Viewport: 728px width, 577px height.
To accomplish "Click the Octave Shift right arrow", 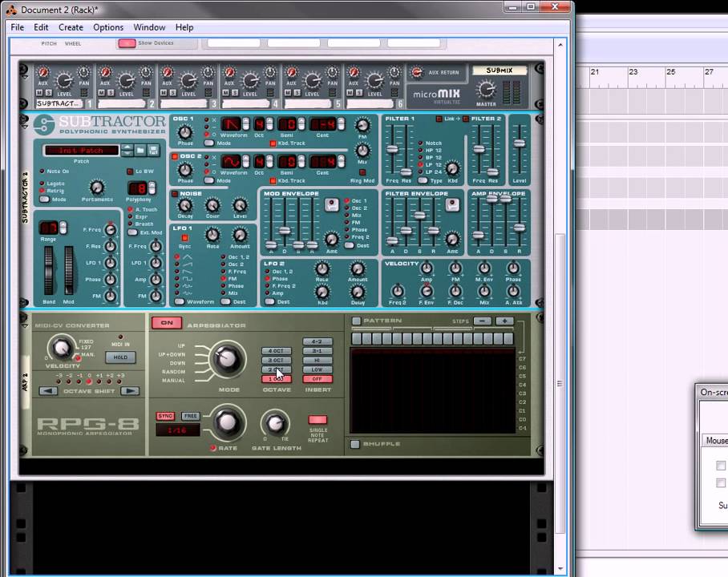I will tap(130, 391).
